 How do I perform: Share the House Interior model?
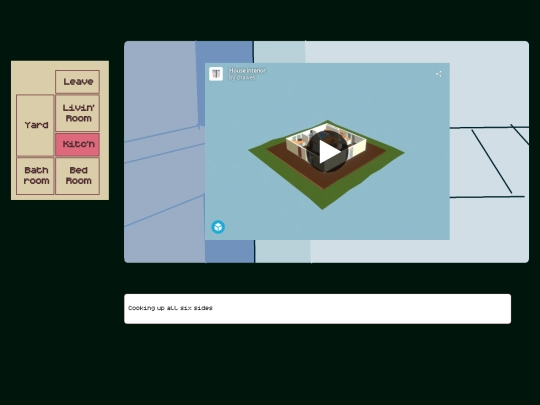[438, 74]
